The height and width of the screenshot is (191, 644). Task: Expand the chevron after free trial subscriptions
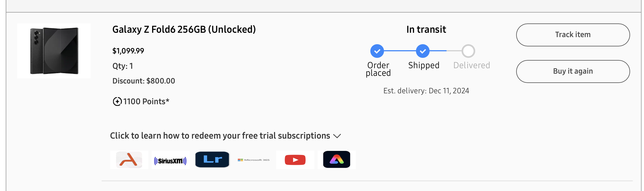[337, 136]
